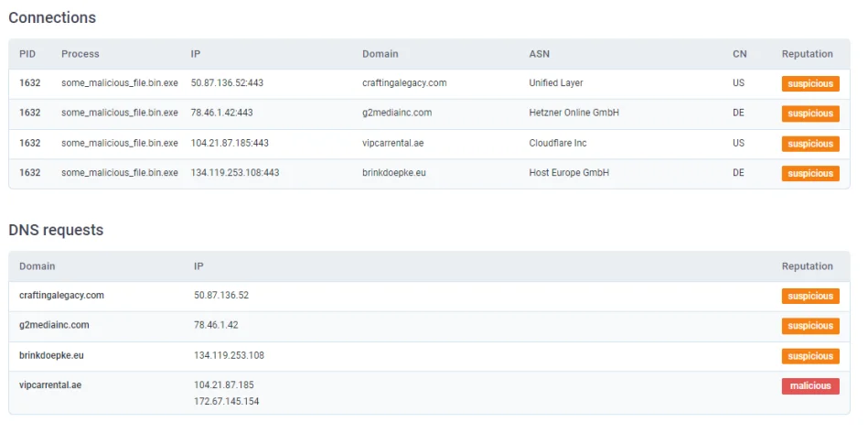Viewport: 868px width, 433px height.
Task: Click Hetzner Online GmbH ASN entry
Action: (x=574, y=113)
